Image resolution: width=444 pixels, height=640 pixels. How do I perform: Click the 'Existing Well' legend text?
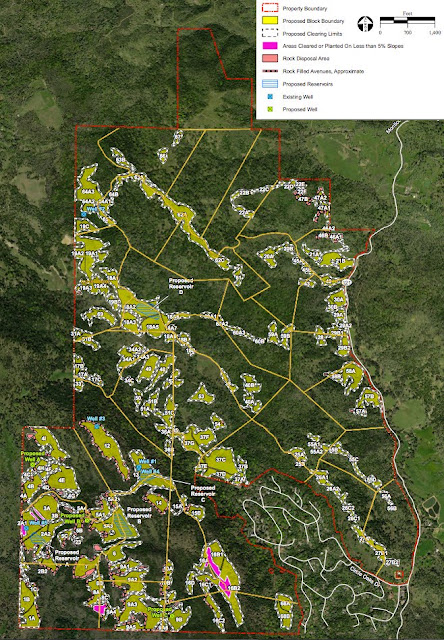tap(297, 97)
